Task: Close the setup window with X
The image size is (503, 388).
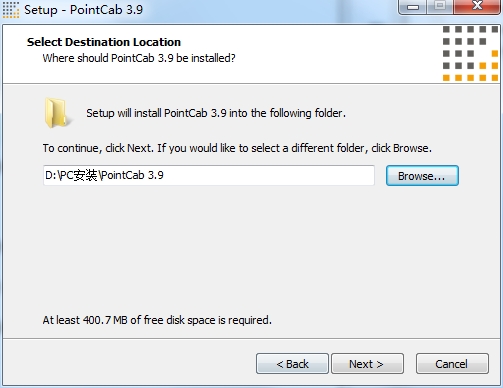Action: pyautogui.click(x=477, y=6)
